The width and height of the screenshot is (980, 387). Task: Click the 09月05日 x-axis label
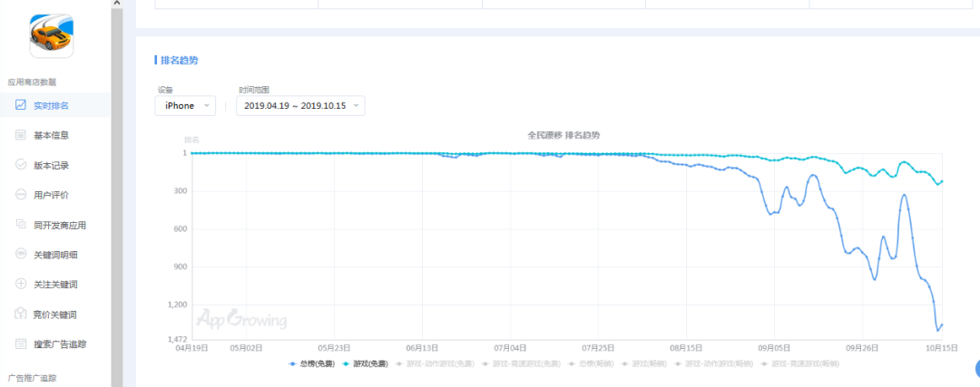click(775, 348)
